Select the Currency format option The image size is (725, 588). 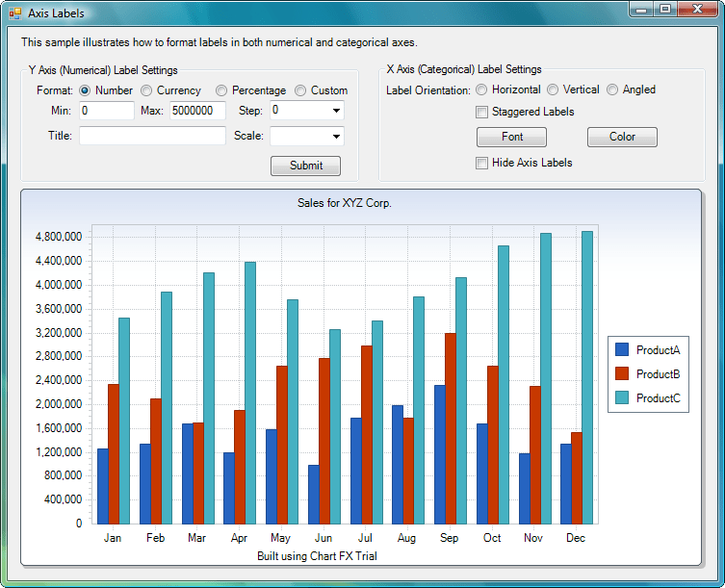146,90
